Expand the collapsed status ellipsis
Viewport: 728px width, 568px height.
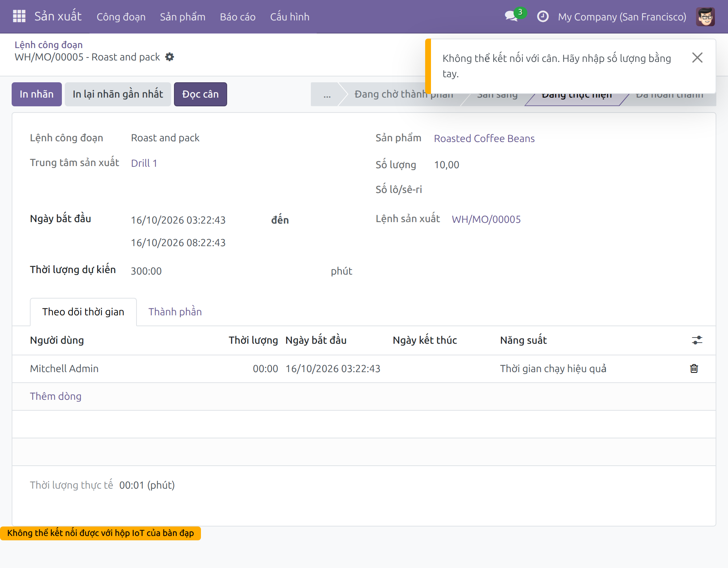coord(327,95)
